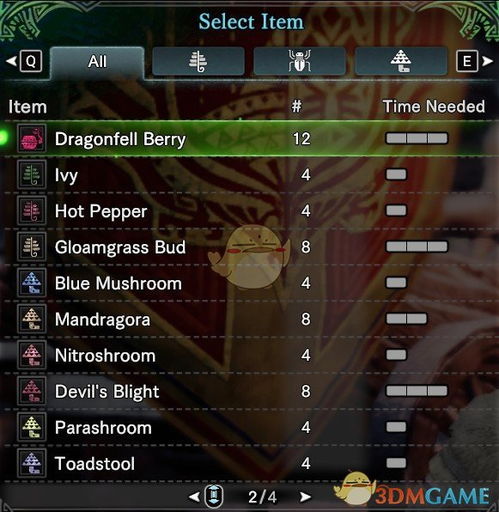Switch to the All tab
499x512 pixels.
click(97, 62)
